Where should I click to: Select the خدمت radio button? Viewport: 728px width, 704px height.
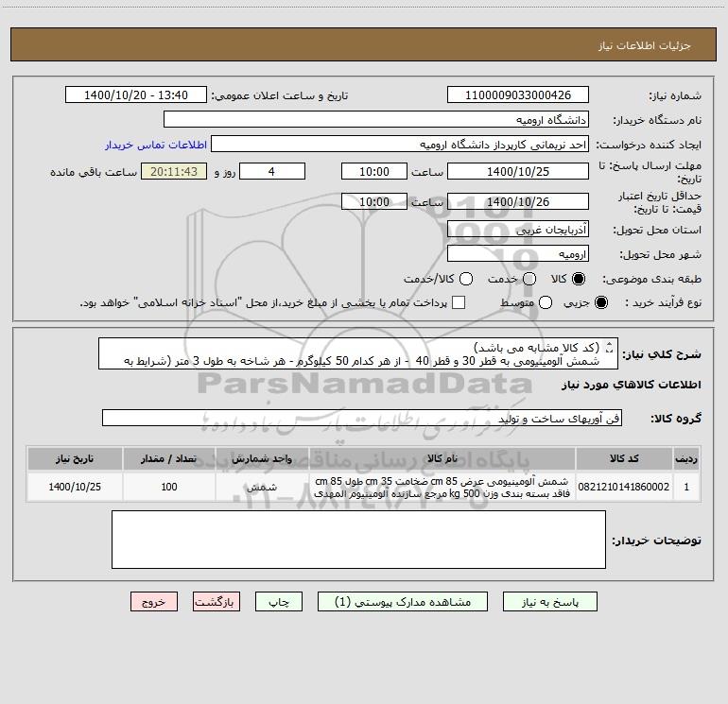pos(529,279)
